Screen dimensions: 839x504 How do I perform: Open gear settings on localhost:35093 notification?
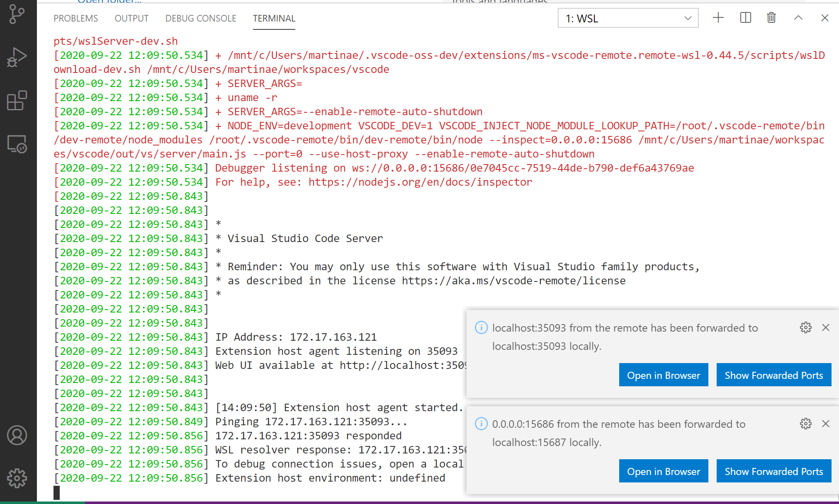pos(805,327)
